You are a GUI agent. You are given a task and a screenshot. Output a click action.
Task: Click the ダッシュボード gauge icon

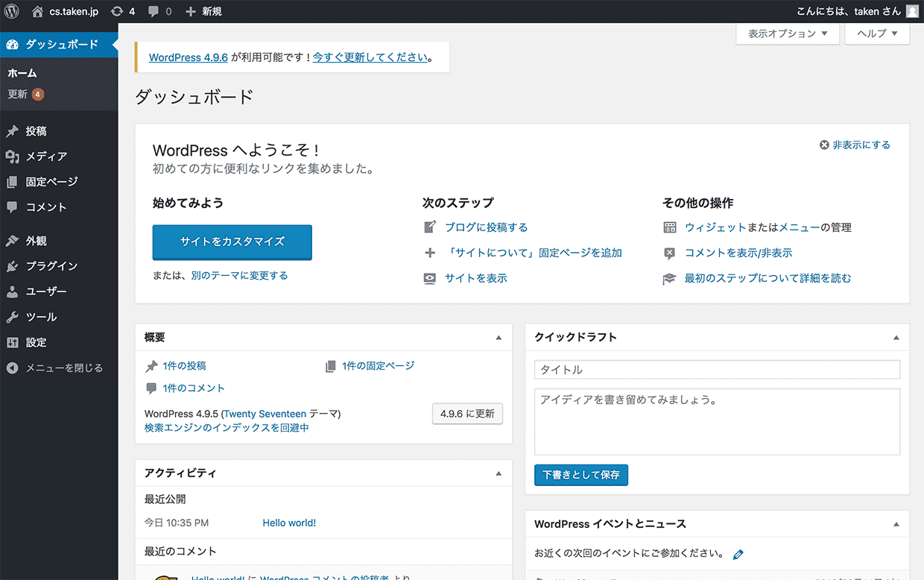click(x=12, y=44)
